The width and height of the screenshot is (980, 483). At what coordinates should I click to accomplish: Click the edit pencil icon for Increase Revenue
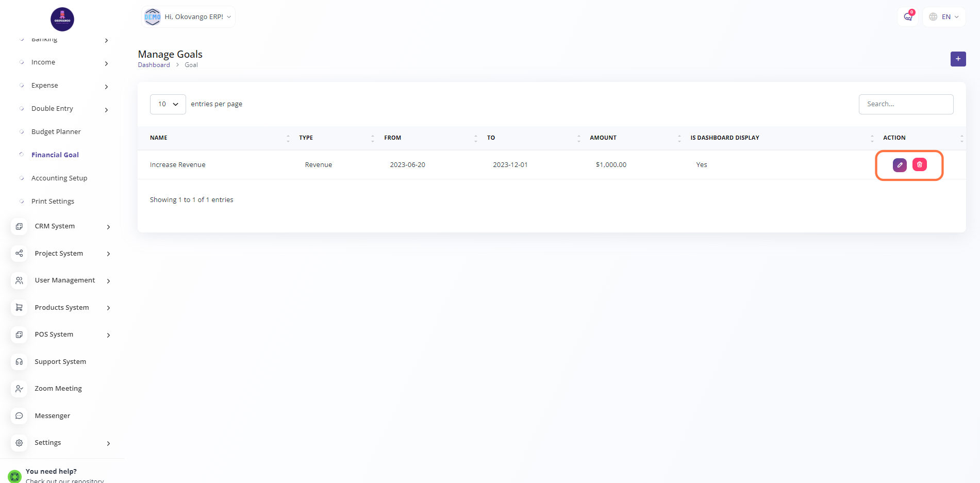point(900,165)
